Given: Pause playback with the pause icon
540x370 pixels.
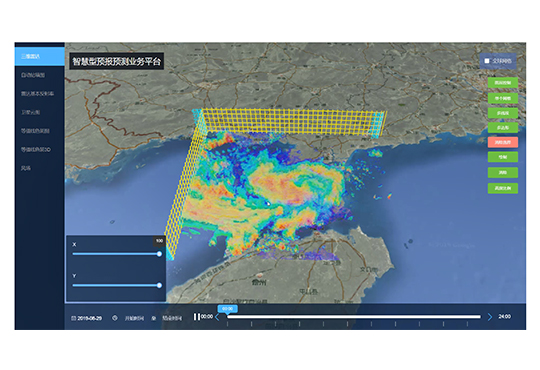Looking at the screenshot, I should (197, 317).
